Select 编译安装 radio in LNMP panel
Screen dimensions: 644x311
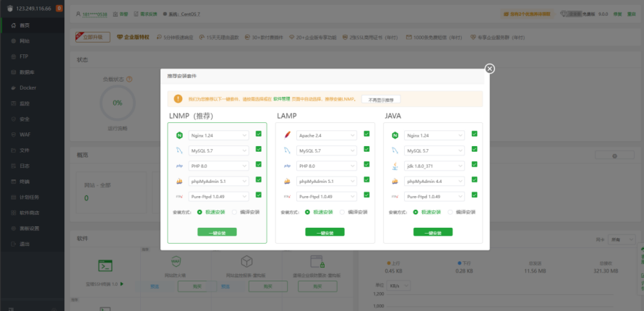[234, 213]
